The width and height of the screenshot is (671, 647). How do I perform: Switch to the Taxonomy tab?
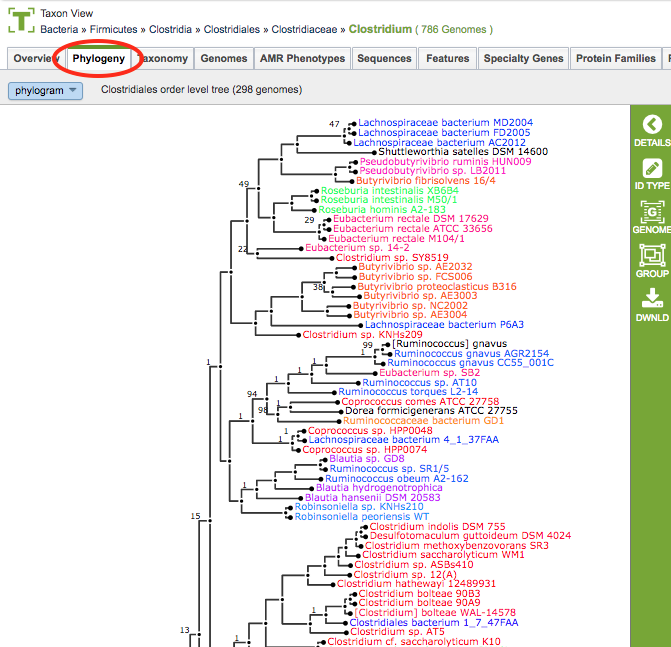tap(163, 58)
